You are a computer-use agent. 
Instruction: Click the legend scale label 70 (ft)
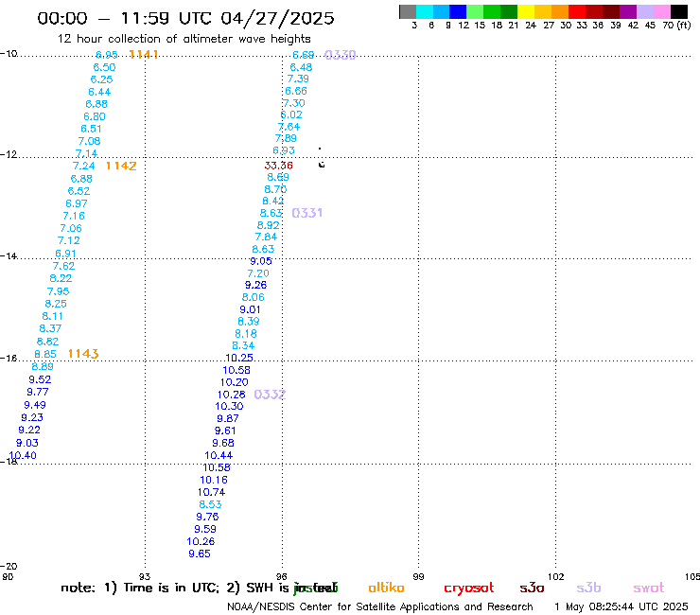pos(676,25)
